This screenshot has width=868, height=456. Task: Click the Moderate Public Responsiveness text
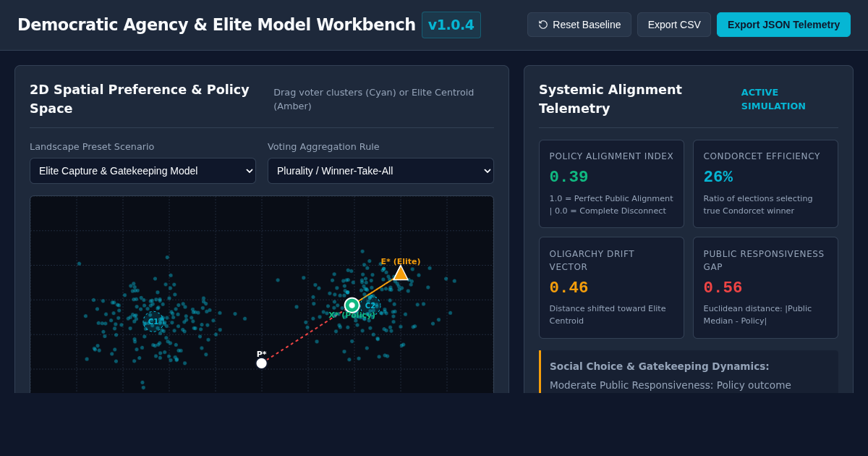pos(671,385)
